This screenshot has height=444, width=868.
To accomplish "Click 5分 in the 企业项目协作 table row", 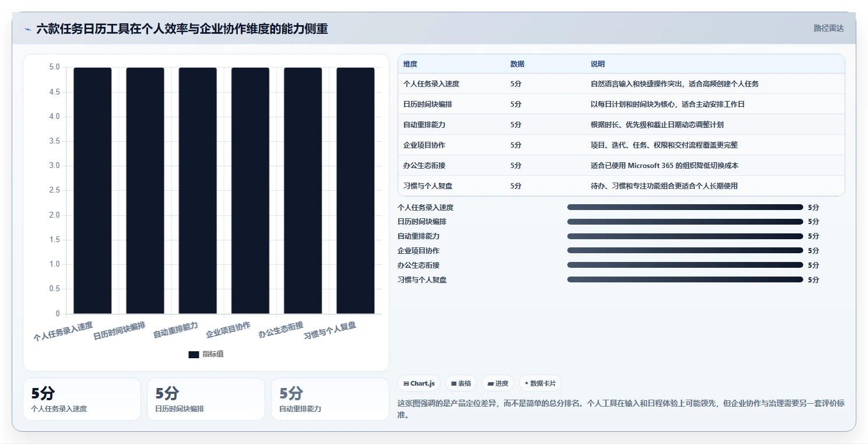I will 516,145.
